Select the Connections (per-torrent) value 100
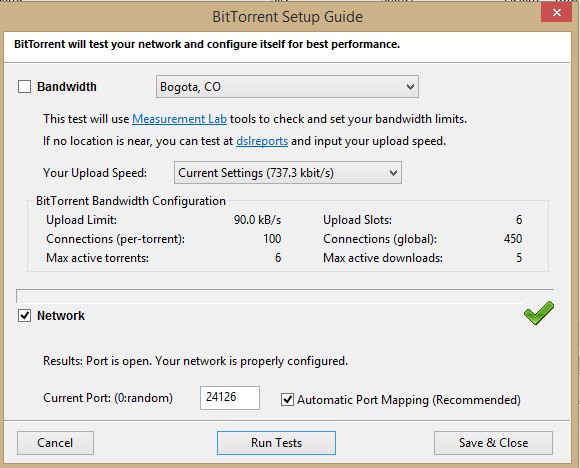Viewport: 580px width, 468px height. coord(272,239)
